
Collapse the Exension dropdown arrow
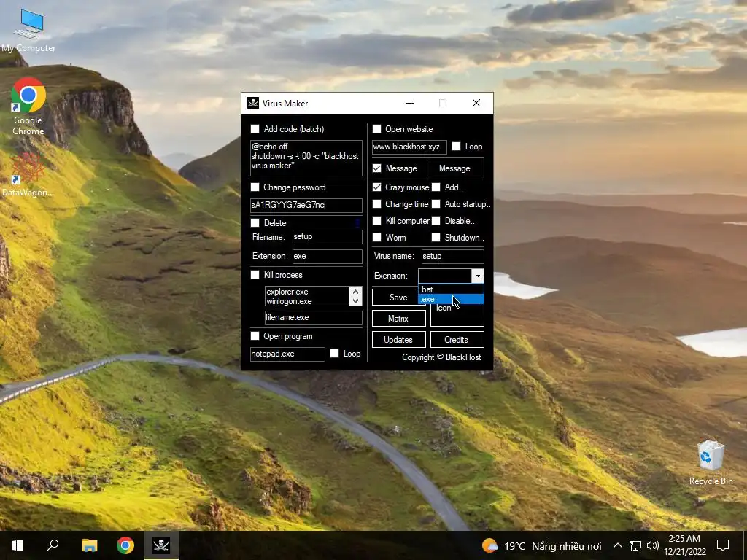coord(477,276)
